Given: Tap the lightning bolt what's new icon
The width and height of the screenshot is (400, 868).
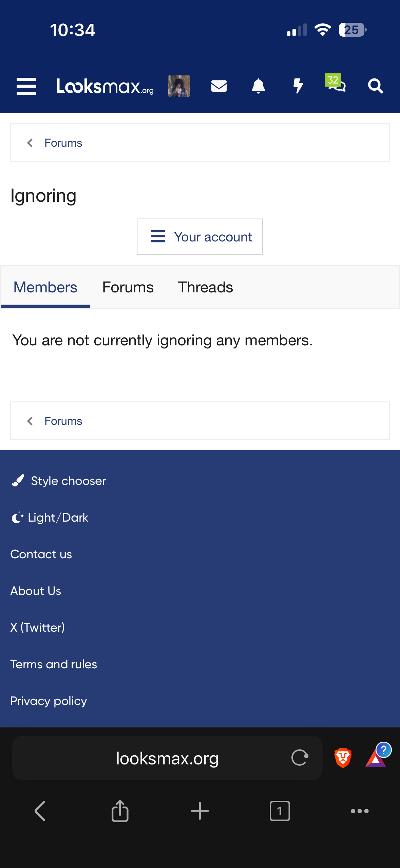Looking at the screenshot, I should coord(298,86).
